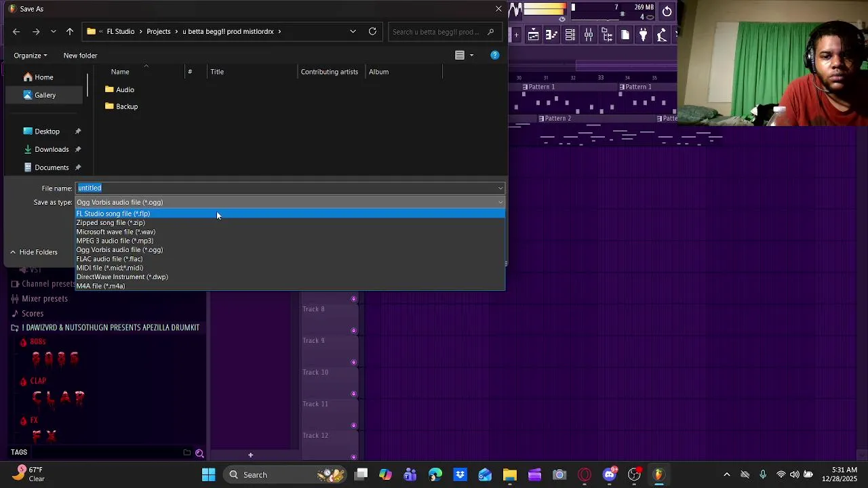Viewport: 868px width, 488px height.
Task: Select FLAC audio file (*.flac) type
Action: (x=290, y=259)
